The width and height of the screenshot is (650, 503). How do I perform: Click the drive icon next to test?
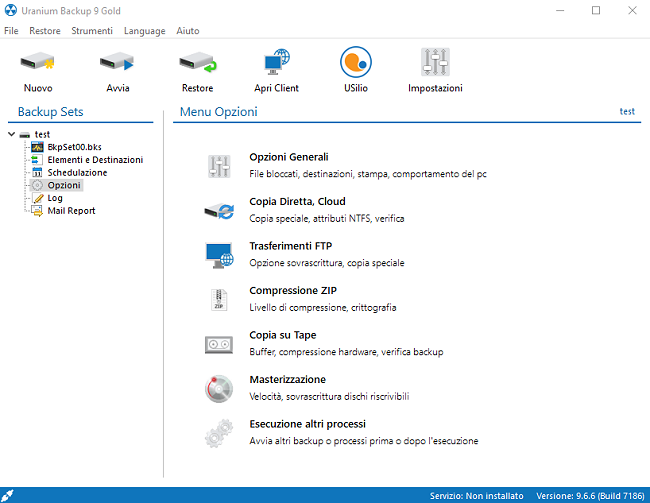(x=25, y=135)
